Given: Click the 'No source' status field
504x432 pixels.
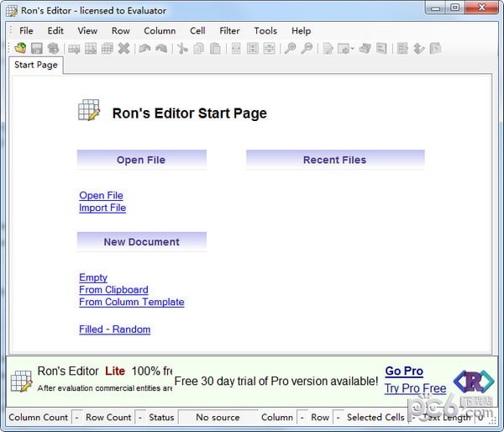Looking at the screenshot, I should (x=218, y=418).
